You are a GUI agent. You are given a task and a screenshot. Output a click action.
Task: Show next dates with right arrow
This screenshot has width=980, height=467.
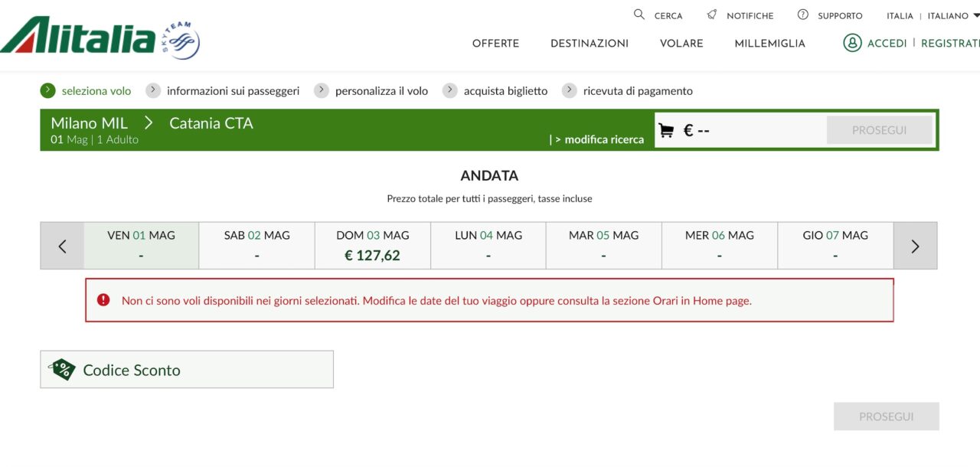[915, 246]
